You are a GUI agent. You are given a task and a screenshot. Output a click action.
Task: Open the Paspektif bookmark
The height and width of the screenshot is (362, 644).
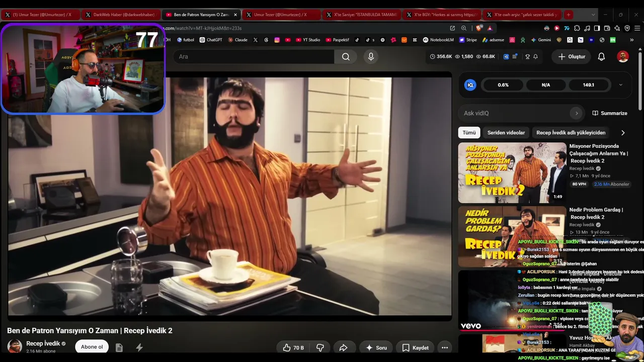click(x=338, y=40)
